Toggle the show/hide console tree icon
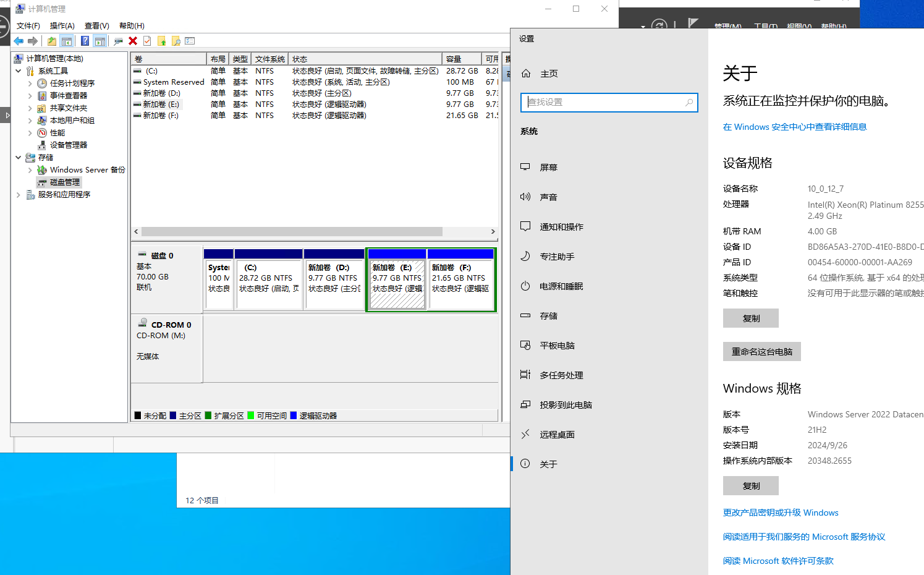Screen dimensions: 924x575 [x=67, y=41]
